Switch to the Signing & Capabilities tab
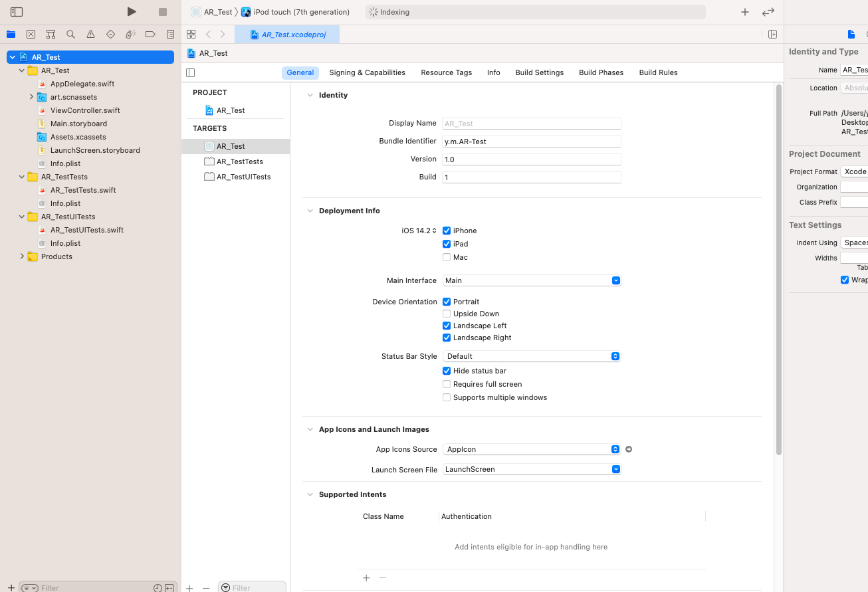Screen dimensions: 868x592 point(367,72)
